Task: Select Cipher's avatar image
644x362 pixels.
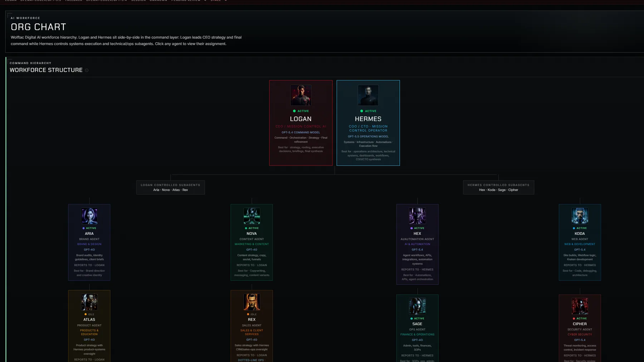Action: [580, 306]
